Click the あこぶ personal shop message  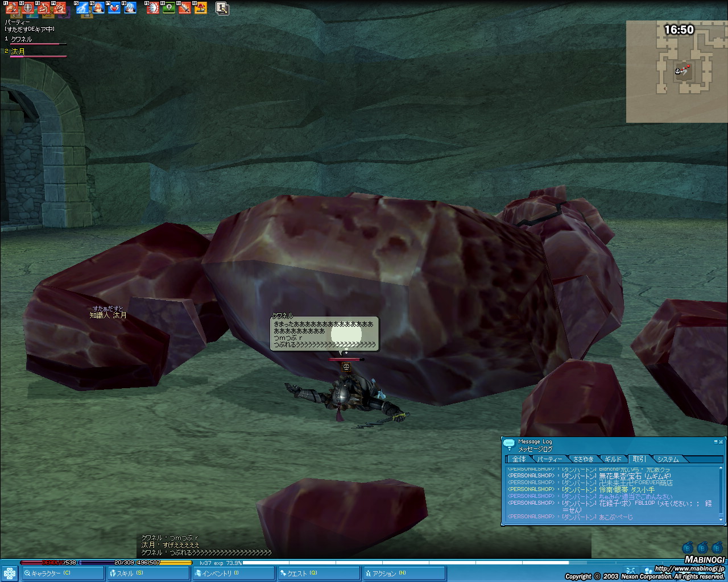[570, 517]
